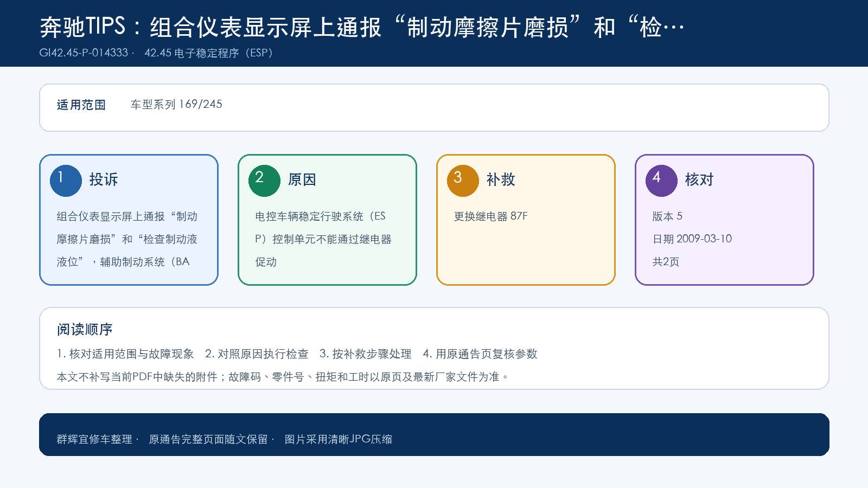Select the 核对 card heading
Image resolution: width=868 pixels, height=488 pixels.
click(x=699, y=179)
